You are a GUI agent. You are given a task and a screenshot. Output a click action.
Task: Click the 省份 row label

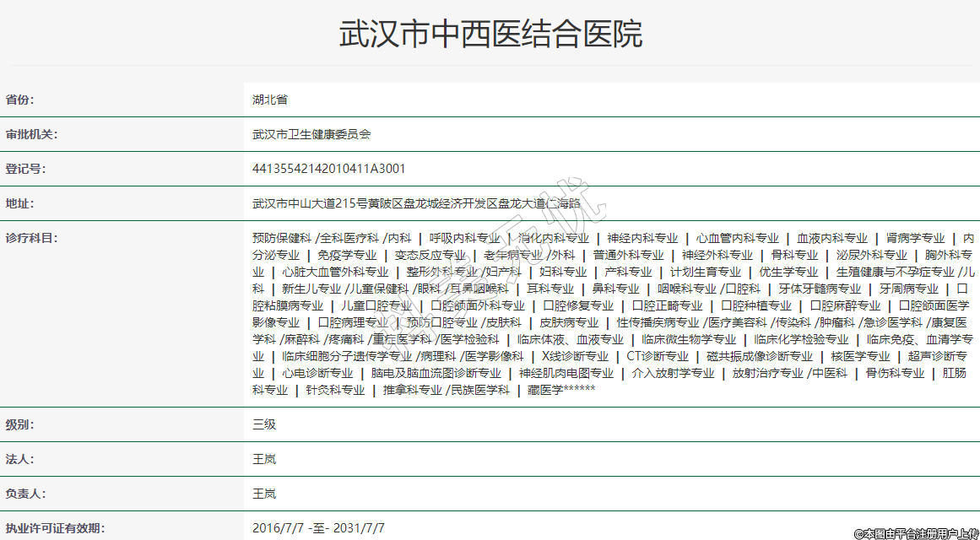20,100
